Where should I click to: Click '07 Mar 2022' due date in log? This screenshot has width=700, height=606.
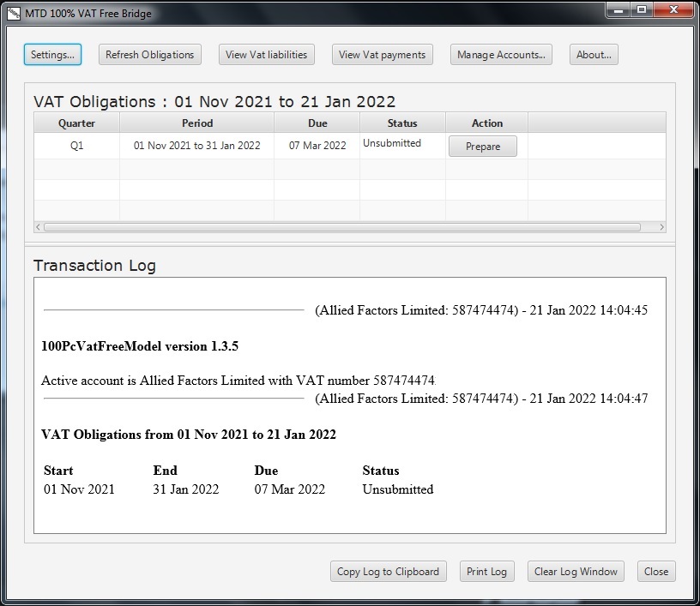290,489
